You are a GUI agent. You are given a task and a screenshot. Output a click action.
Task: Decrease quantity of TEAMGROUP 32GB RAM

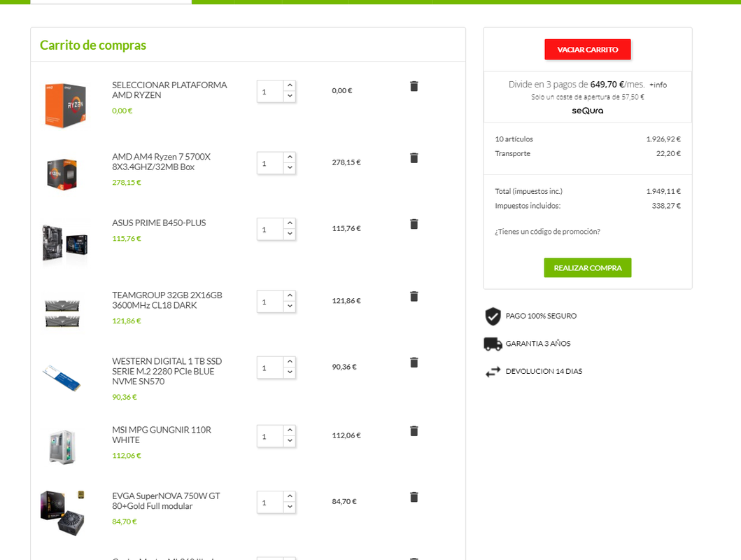pyautogui.click(x=290, y=306)
